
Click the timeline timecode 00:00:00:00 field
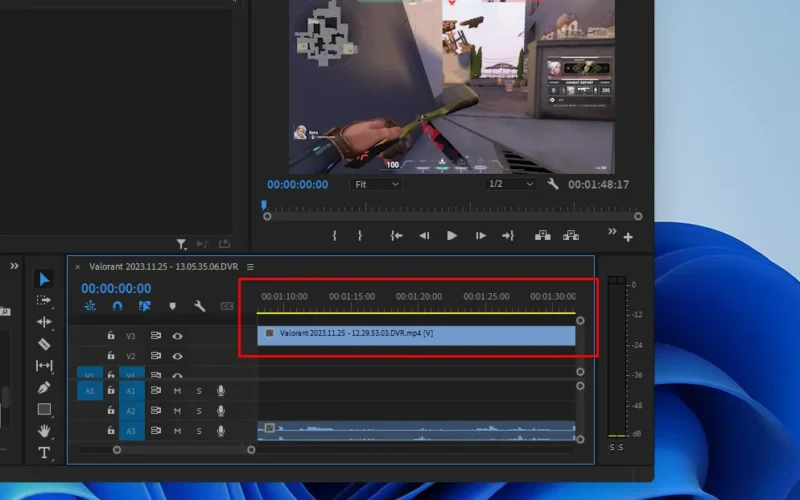(x=116, y=288)
